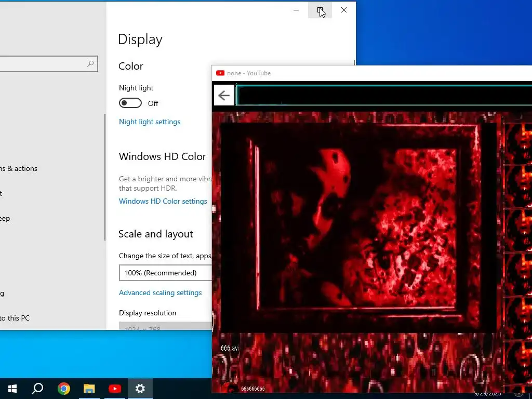Select the sidebar item ending '& actions'
This screenshot has width=532, height=399.
(19, 169)
